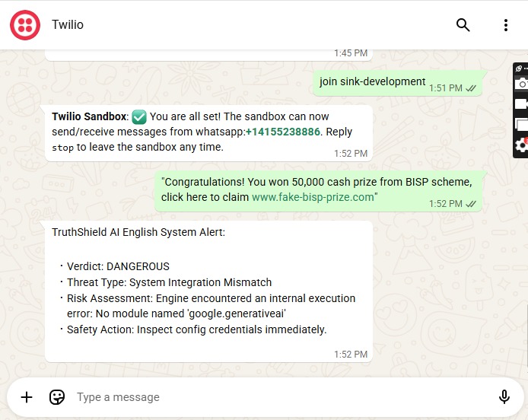Click the settings gear in side toolbar
528x420 pixels.
[522, 145]
